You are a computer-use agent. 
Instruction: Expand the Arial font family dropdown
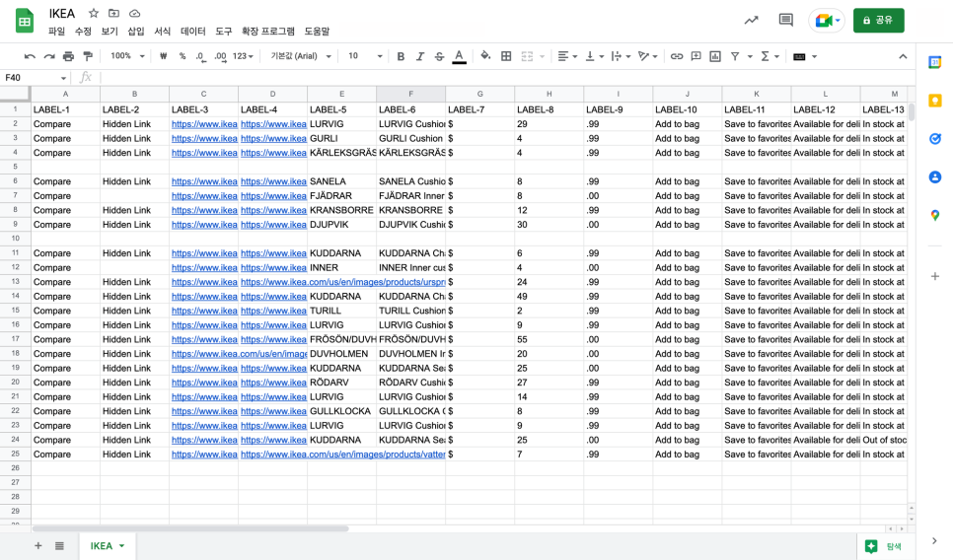click(299, 56)
